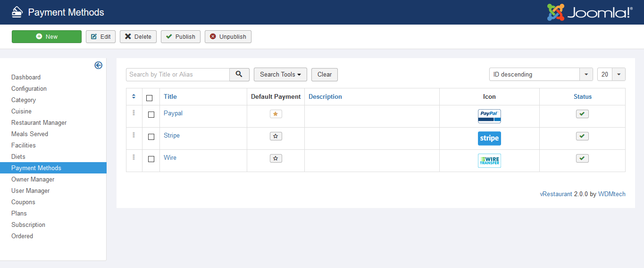Screen dimensions: 644x268
Task: Click the Joomla logo
Action: point(589,12)
